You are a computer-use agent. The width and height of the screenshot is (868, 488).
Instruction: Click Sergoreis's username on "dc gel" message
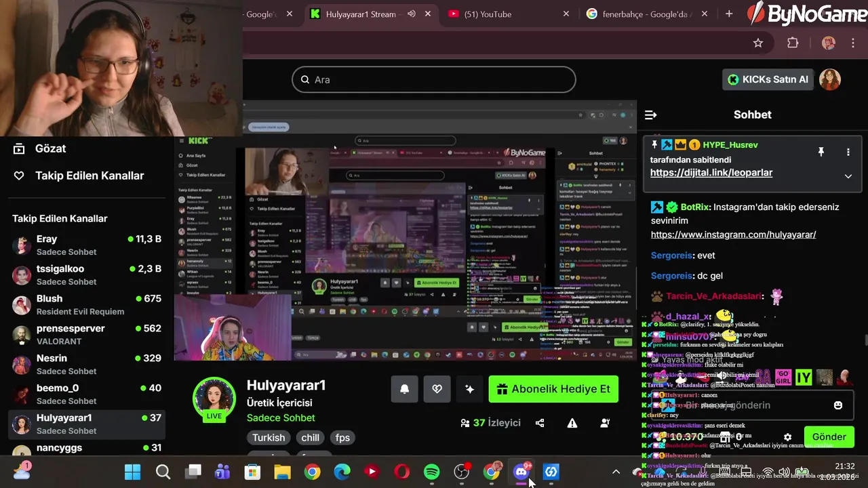tap(671, 276)
